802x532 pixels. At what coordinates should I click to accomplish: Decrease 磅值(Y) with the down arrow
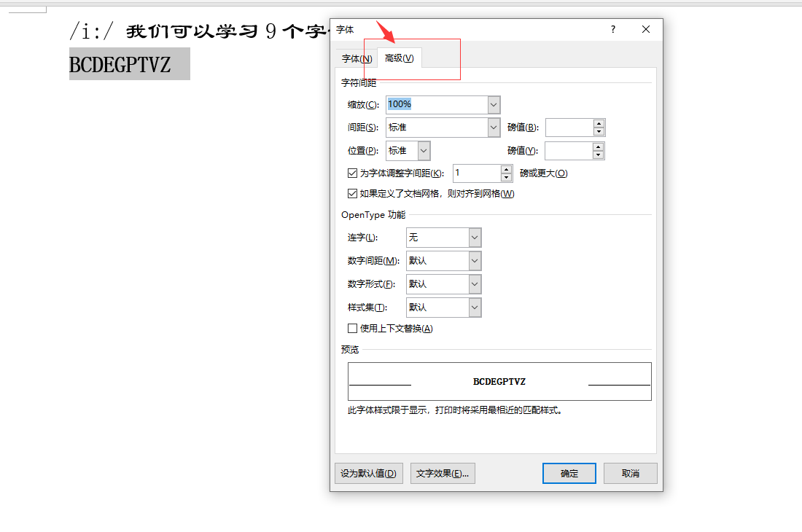tap(598, 154)
